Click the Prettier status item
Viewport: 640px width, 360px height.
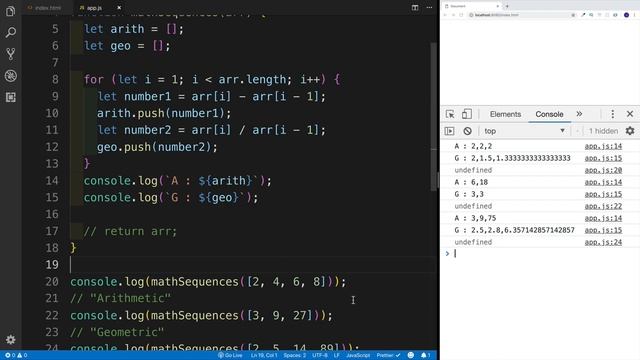[x=388, y=355]
